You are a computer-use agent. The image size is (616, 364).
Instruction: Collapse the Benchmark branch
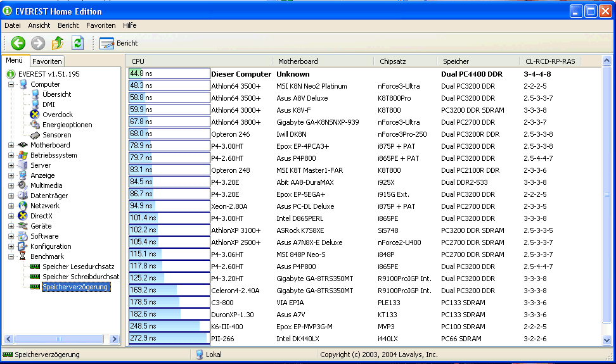tap(11, 256)
